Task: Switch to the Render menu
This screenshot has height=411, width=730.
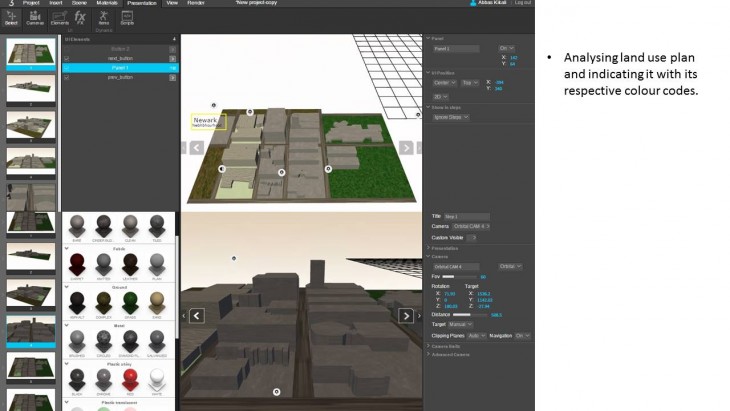Action: click(196, 3)
